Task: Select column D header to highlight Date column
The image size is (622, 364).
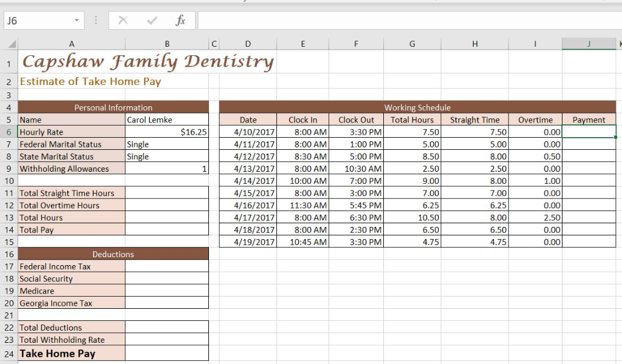Action: click(x=248, y=44)
